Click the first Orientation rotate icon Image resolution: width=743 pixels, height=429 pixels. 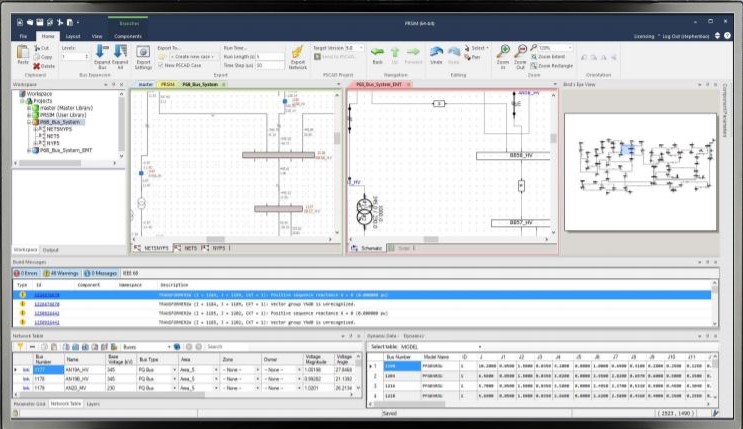(x=584, y=57)
